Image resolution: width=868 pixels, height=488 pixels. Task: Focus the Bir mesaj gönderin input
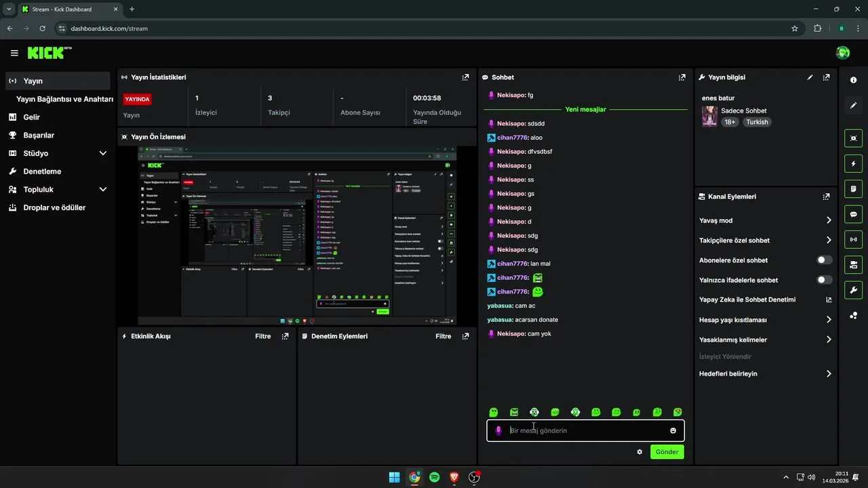click(x=587, y=430)
